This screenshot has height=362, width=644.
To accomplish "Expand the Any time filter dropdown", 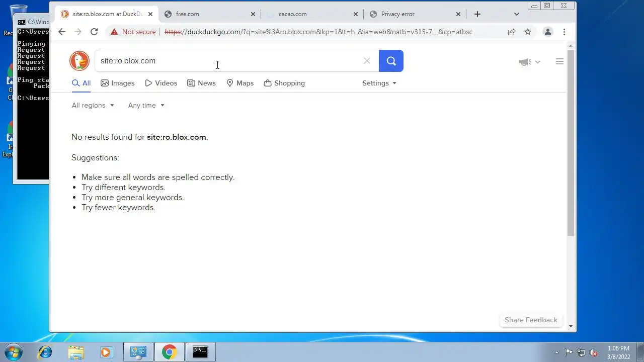I will click(x=146, y=105).
